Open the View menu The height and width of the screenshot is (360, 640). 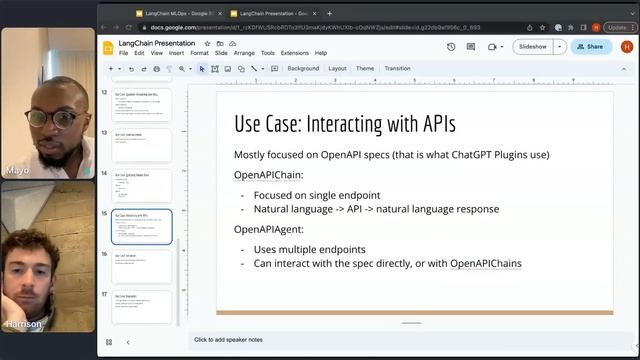(x=156, y=53)
